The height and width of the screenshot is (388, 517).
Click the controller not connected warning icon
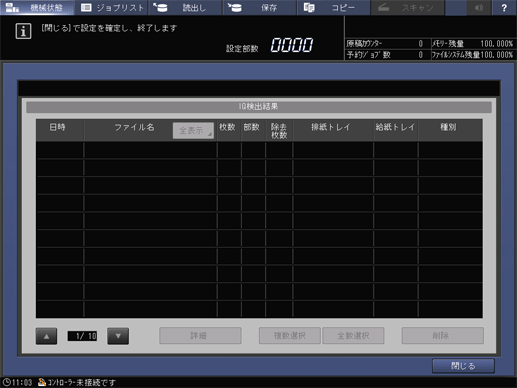(x=42, y=382)
